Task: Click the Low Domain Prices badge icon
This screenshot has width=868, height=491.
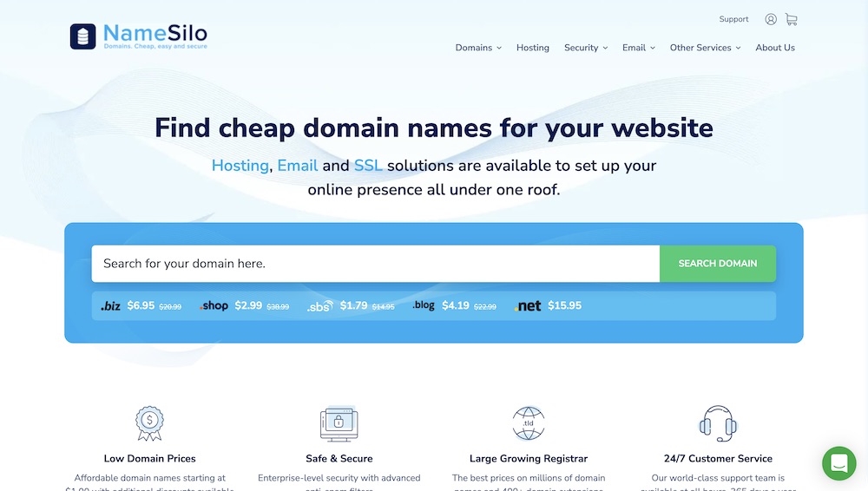Action: (x=149, y=423)
